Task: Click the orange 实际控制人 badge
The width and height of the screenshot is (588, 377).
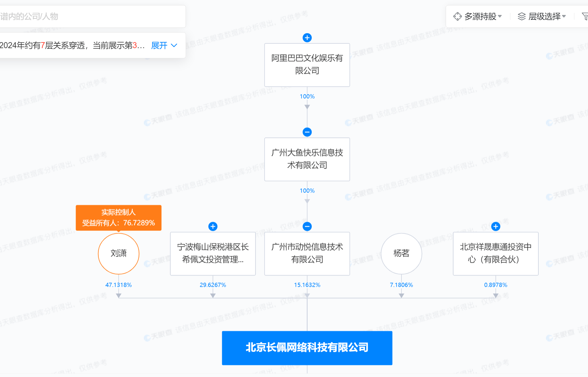Action: 119,218
